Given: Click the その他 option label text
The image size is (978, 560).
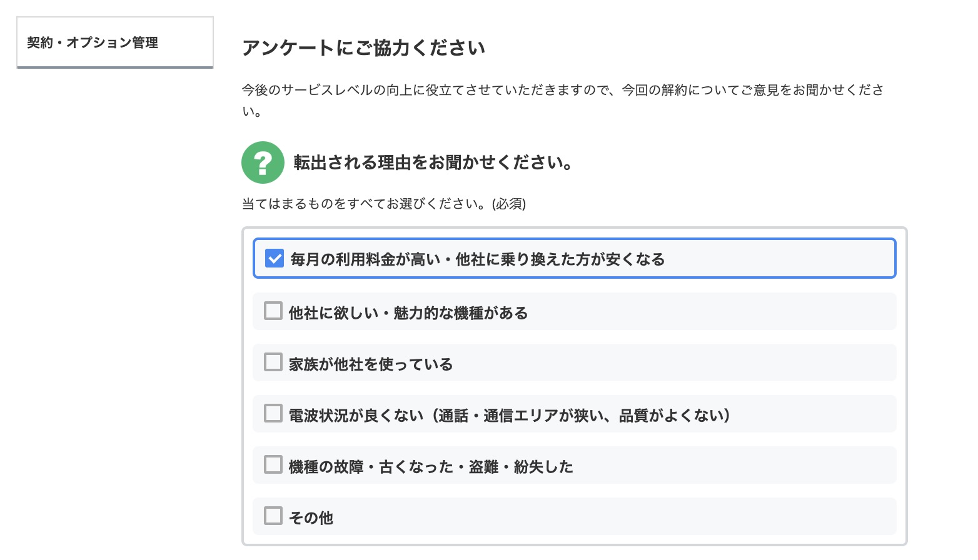Looking at the screenshot, I should [x=311, y=517].
